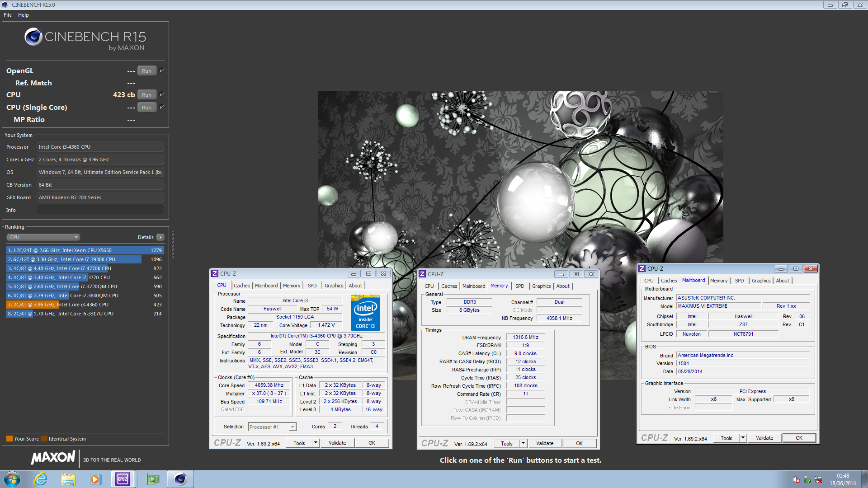Open Tools dropdown arrow in Memory window

(x=523, y=443)
